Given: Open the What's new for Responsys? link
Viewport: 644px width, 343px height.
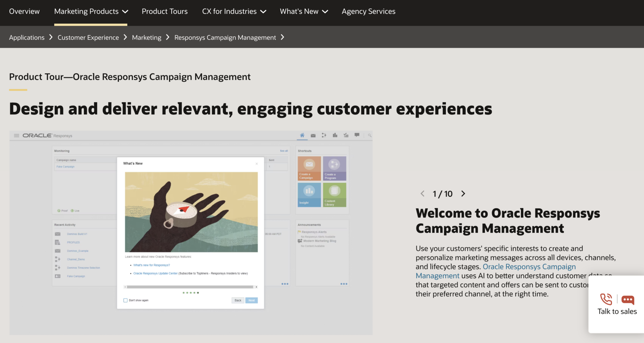Looking at the screenshot, I should (x=152, y=265).
